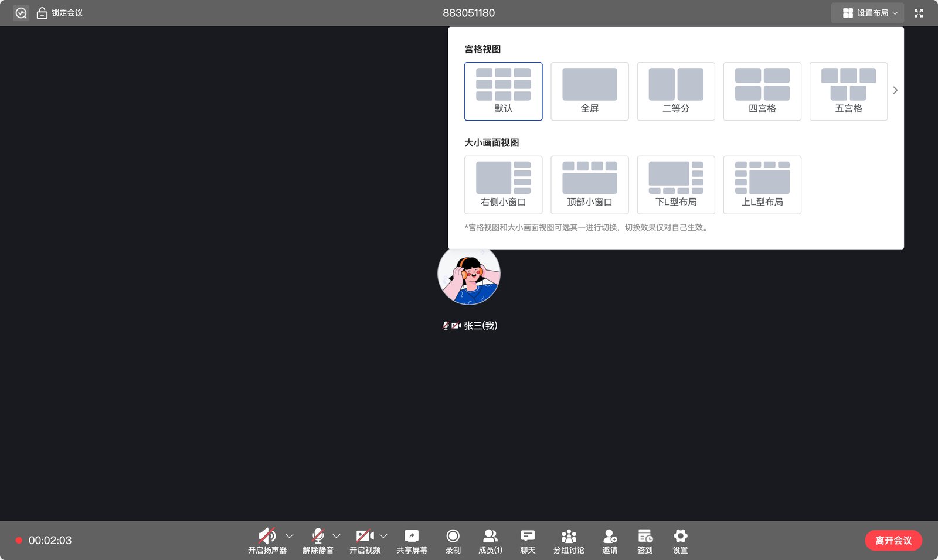
Task: Click the participant name 张三(我)
Action: point(480,326)
